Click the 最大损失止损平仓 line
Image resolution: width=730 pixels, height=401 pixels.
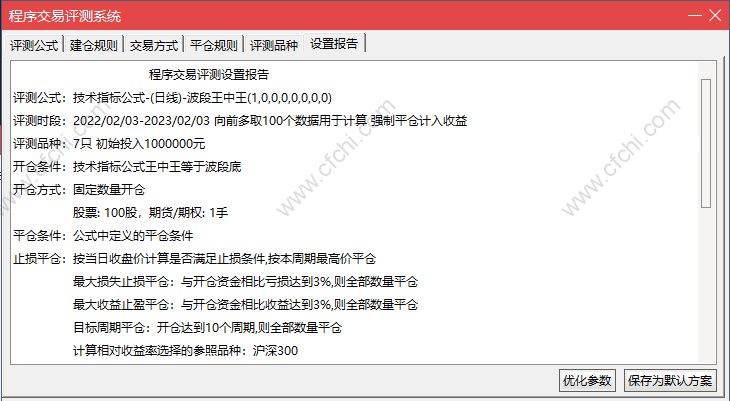pos(245,282)
